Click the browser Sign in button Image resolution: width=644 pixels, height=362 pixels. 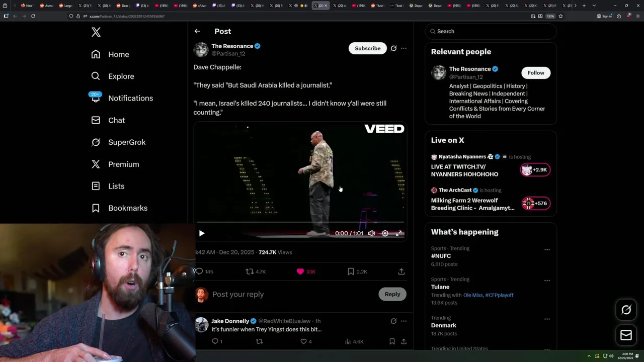[604, 16]
